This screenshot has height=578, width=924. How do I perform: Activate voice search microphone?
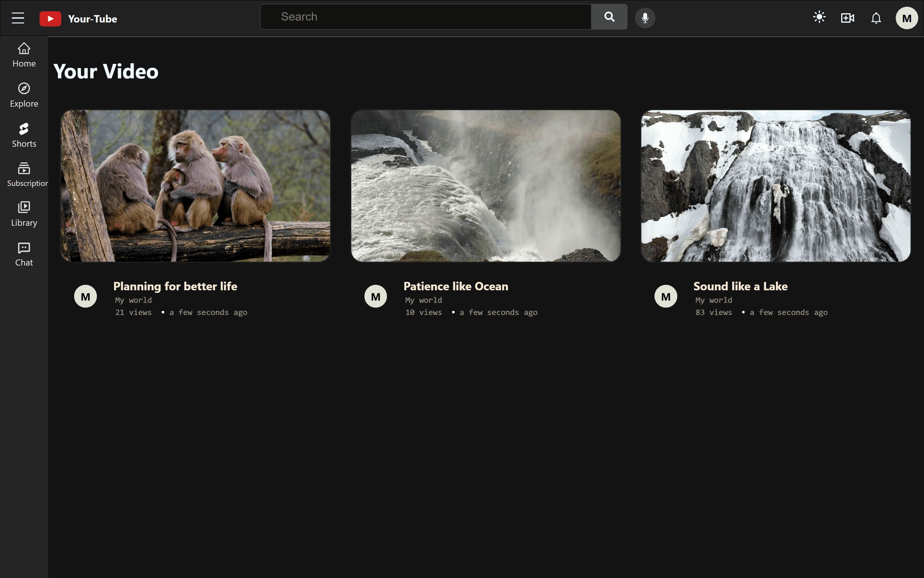pos(645,18)
